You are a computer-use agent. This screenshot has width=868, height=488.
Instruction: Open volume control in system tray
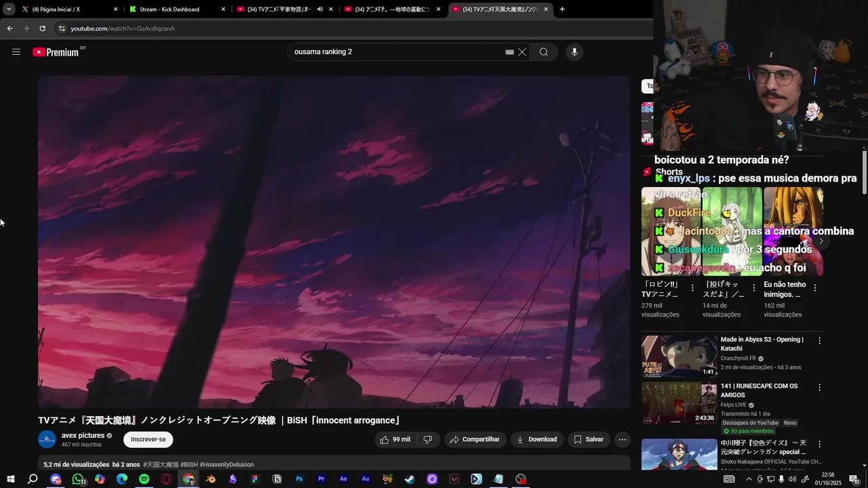click(792, 479)
